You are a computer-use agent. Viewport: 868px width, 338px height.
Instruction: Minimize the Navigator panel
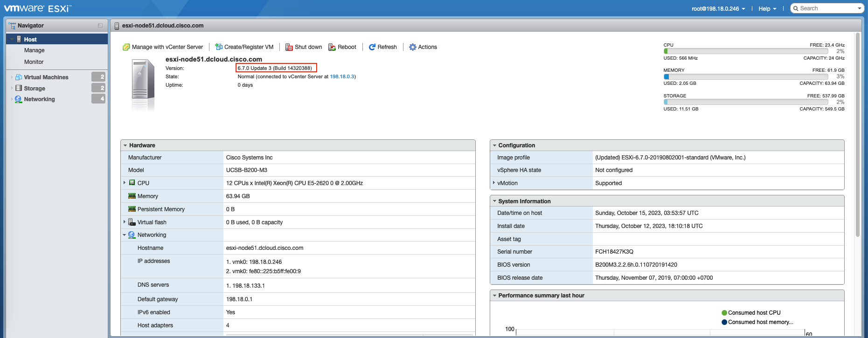tap(100, 26)
